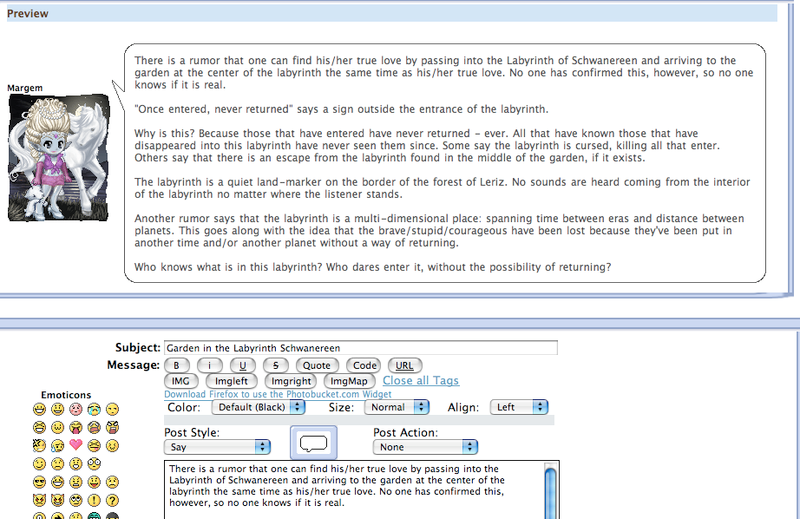
Task: Click the Preview section header
Action: tap(392, 13)
